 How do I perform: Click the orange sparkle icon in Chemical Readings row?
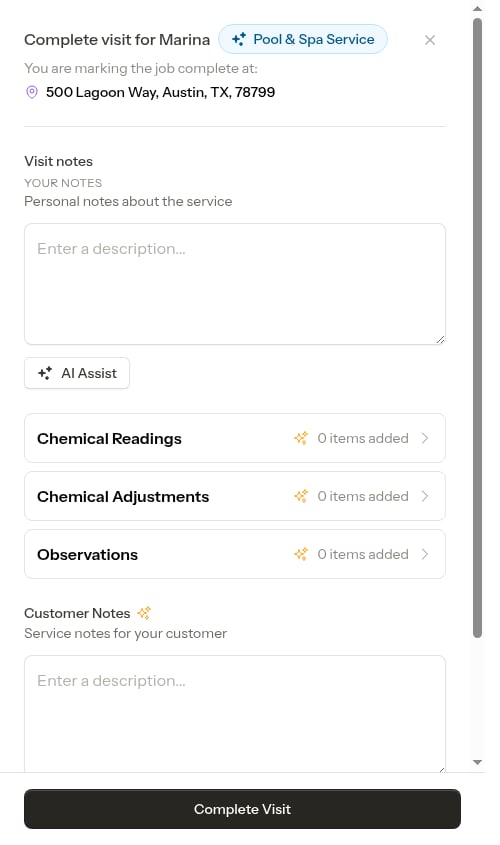coord(301,438)
